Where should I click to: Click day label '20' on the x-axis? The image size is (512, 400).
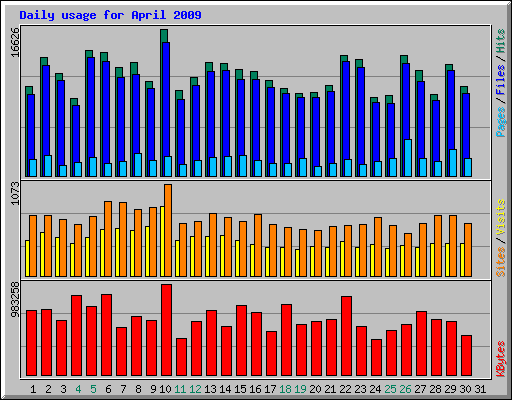coord(315,389)
